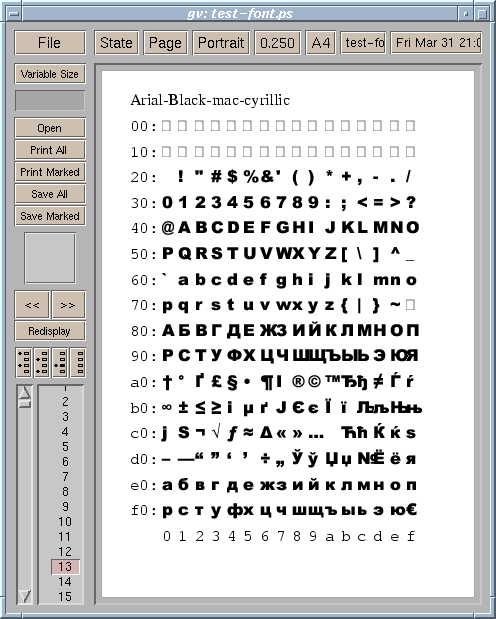Viewport: 496px width, 619px height.
Task: Click the Redisplay button
Action: pyautogui.click(x=50, y=331)
